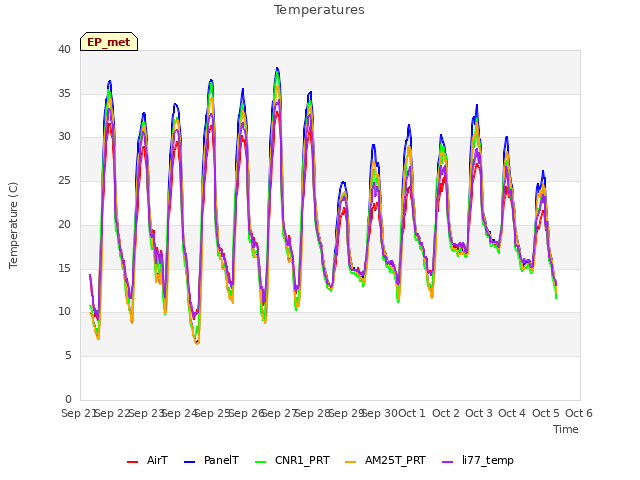The height and width of the screenshot is (480, 640).
Task: Click the Temperatures chart title
Action: point(319,10)
